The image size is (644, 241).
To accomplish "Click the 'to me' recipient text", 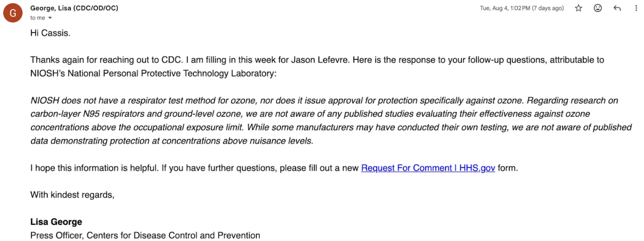I will click(x=37, y=18).
